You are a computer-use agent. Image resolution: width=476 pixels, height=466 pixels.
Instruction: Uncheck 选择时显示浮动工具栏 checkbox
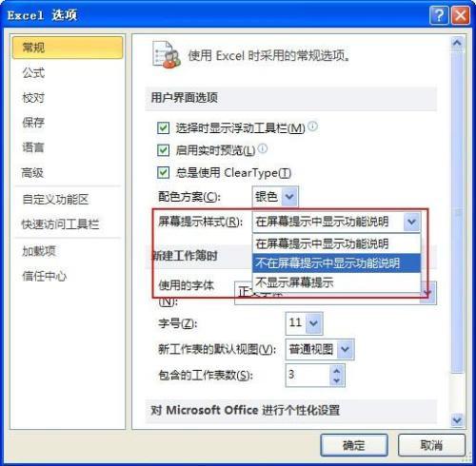(164, 128)
